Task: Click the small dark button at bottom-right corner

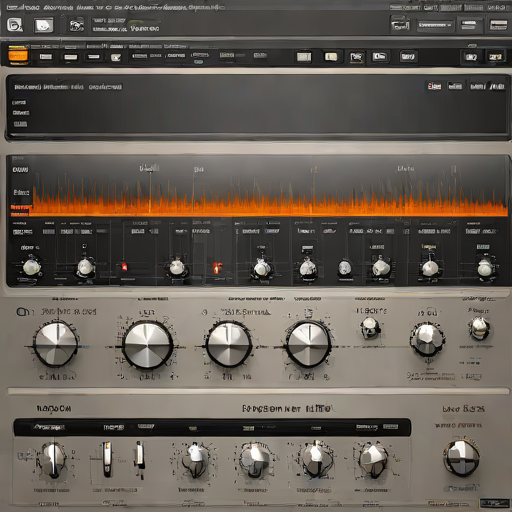Action: (x=489, y=503)
